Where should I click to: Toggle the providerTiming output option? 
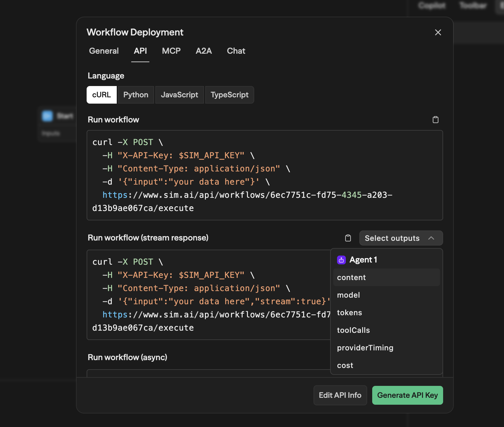click(365, 348)
